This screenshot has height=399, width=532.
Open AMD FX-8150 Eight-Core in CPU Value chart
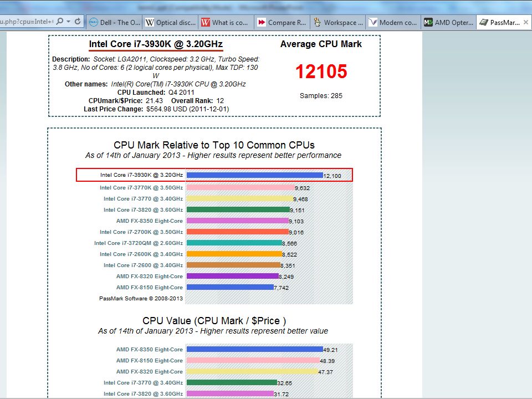[149, 361]
